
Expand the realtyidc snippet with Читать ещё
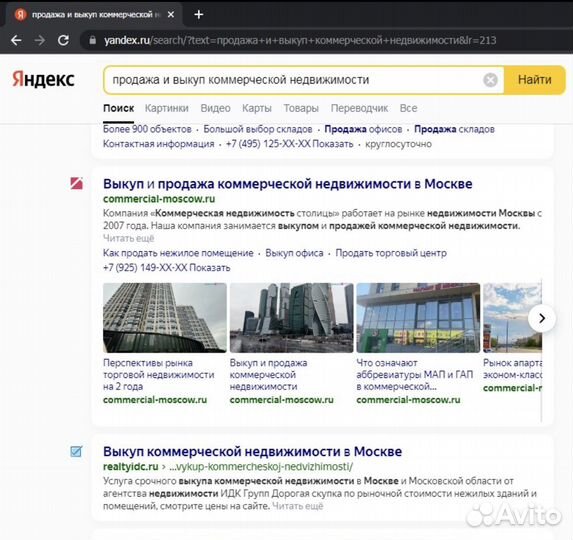298,506
